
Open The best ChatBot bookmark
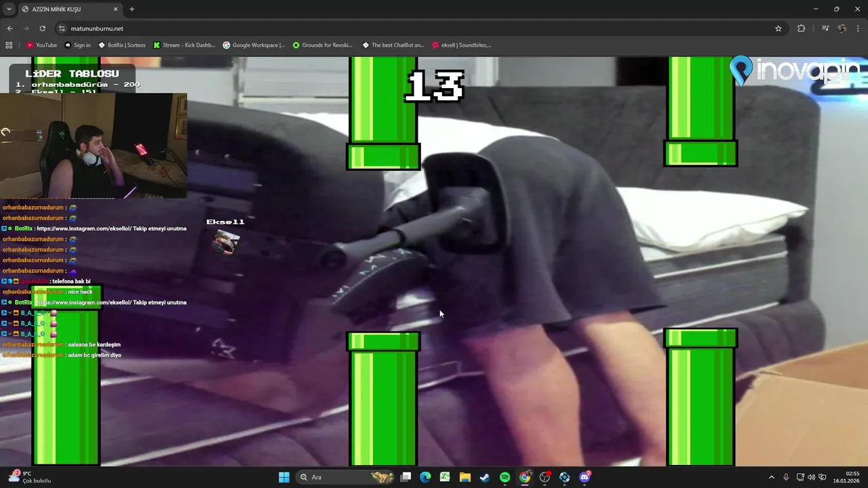coord(393,45)
